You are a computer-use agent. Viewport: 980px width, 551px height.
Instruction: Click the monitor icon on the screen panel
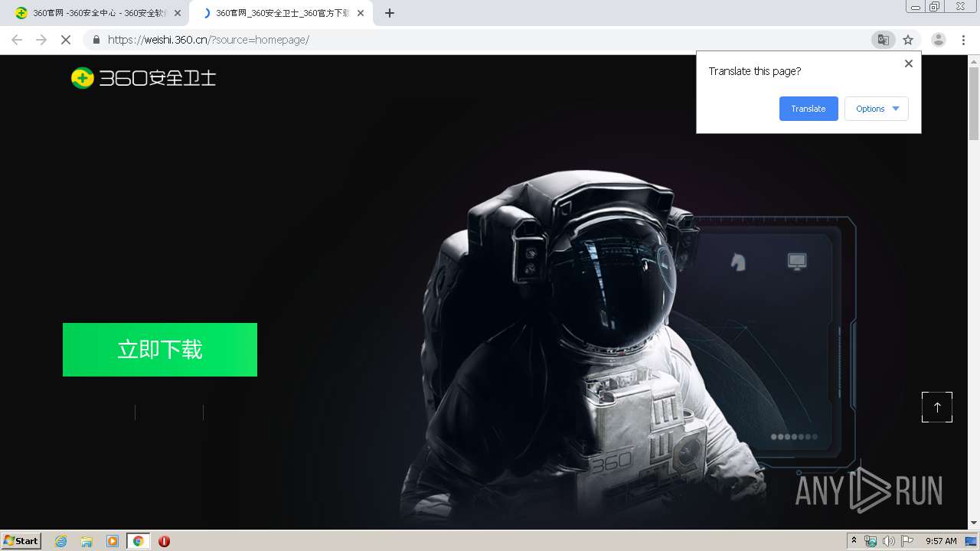point(797,262)
